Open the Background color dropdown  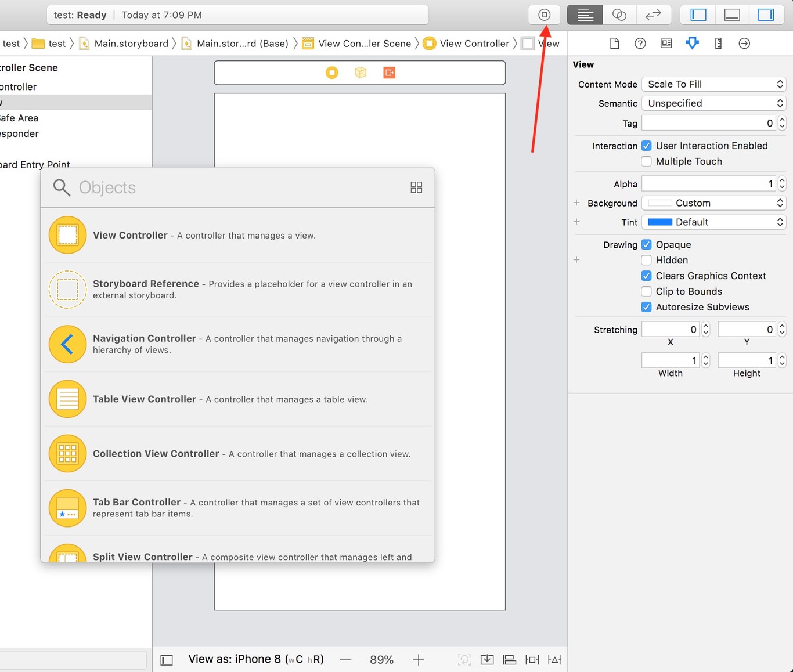pyautogui.click(x=713, y=203)
